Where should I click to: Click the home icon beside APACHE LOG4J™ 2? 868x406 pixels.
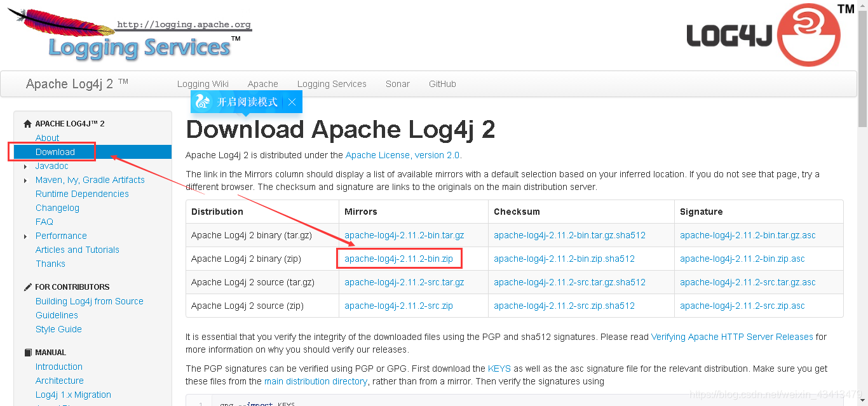(x=27, y=123)
